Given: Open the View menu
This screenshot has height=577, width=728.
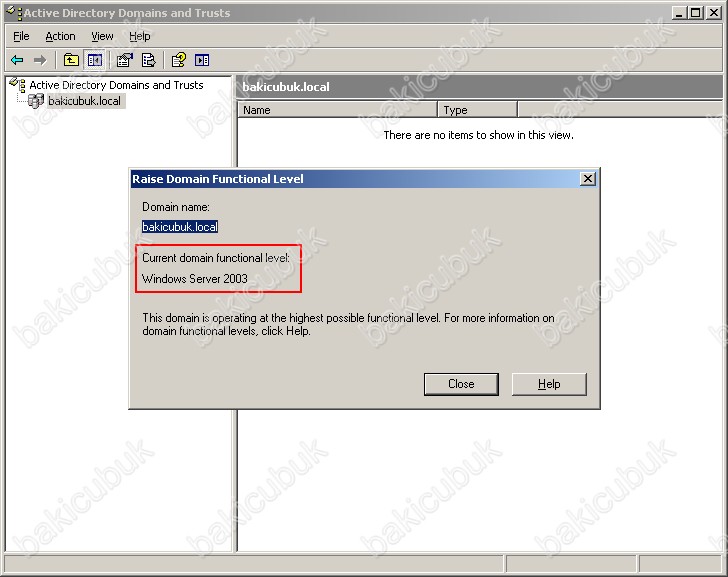Looking at the screenshot, I should point(102,36).
